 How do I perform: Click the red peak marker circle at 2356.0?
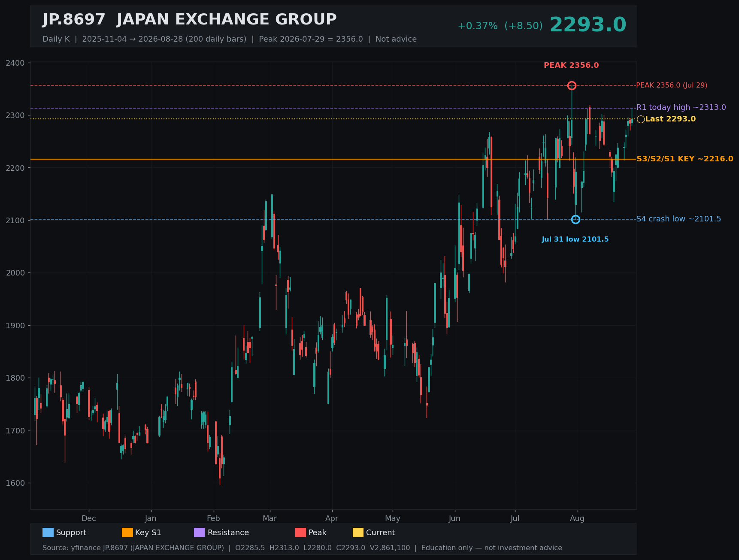click(x=572, y=85)
